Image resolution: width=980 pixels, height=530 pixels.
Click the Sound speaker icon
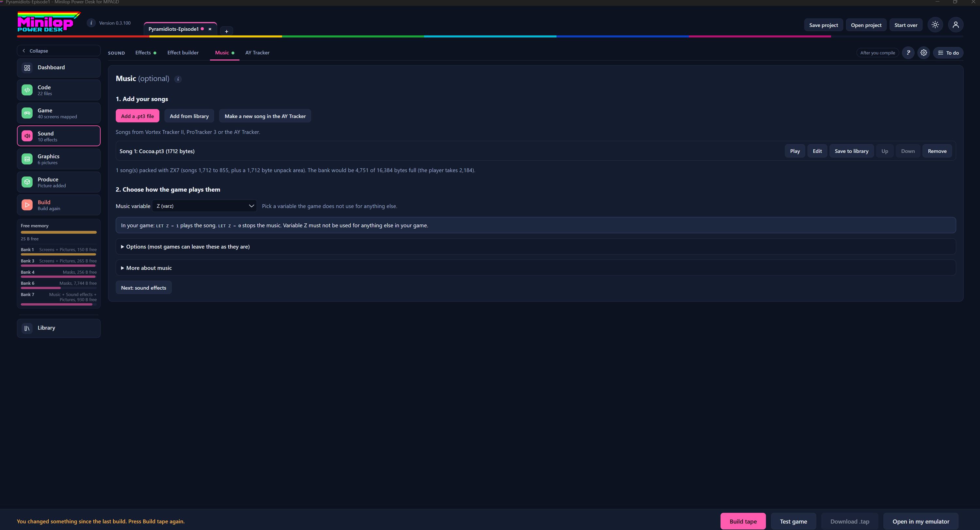(27, 136)
